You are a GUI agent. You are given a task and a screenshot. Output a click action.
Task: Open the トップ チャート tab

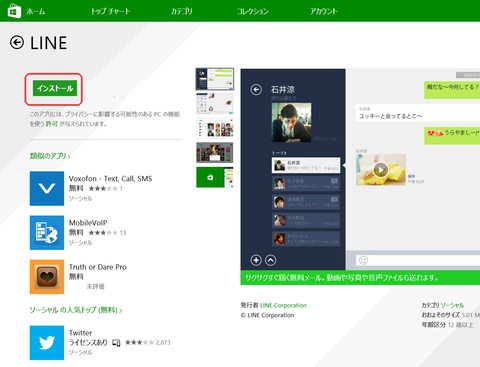pyautogui.click(x=111, y=11)
